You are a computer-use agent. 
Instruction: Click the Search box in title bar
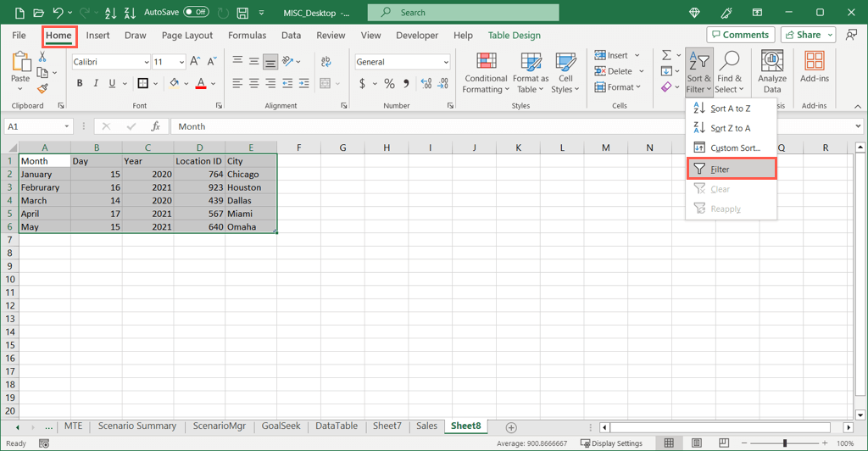[x=463, y=13]
